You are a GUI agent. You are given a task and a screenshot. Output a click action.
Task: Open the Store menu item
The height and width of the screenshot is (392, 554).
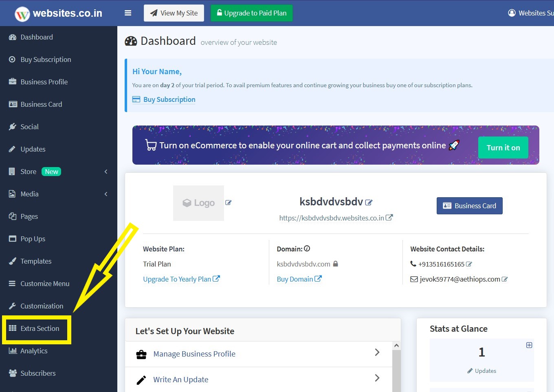[x=29, y=172]
